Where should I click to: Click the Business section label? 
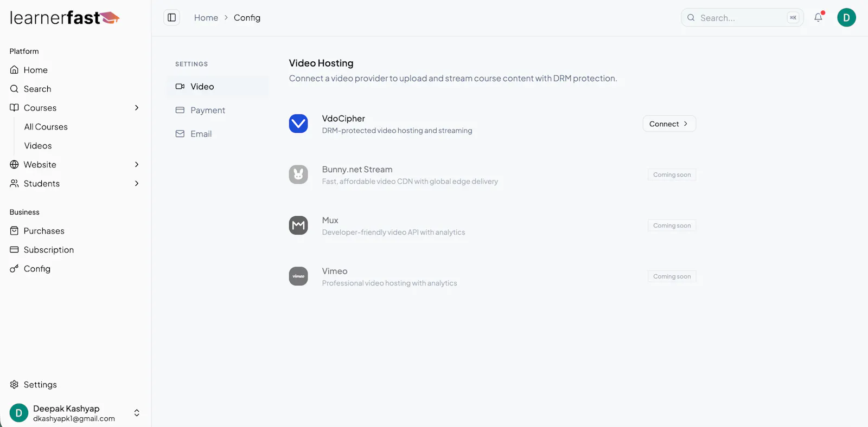pyautogui.click(x=24, y=212)
